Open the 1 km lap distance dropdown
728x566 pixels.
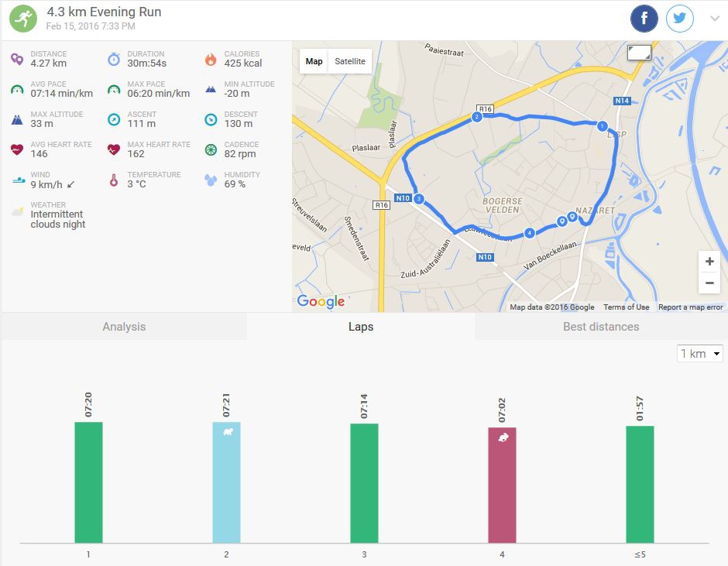(x=699, y=354)
